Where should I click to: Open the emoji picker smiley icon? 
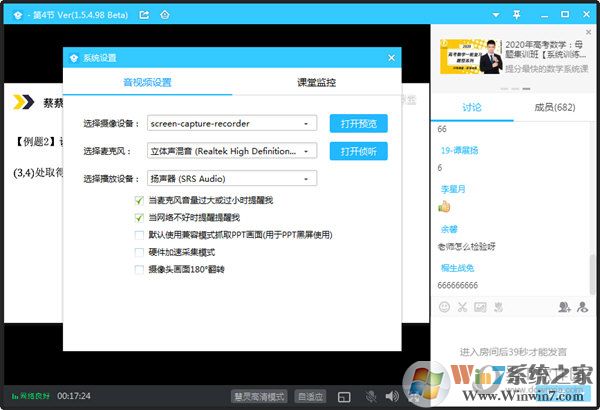(x=444, y=307)
